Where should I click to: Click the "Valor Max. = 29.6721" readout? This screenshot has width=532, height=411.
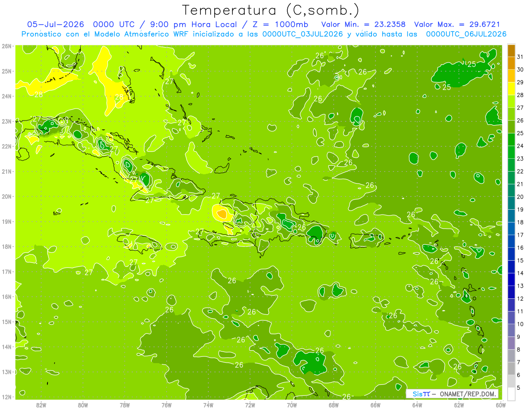pos(457,24)
